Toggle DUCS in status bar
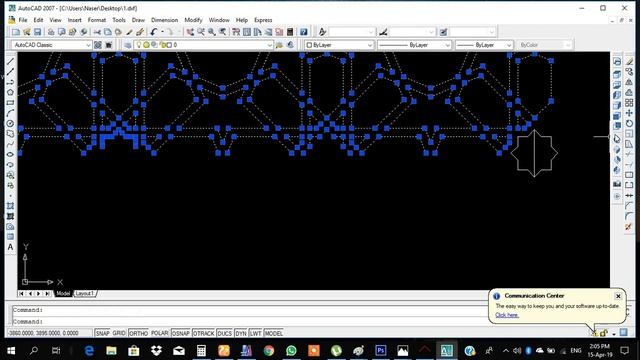640x360 pixels. (224, 333)
